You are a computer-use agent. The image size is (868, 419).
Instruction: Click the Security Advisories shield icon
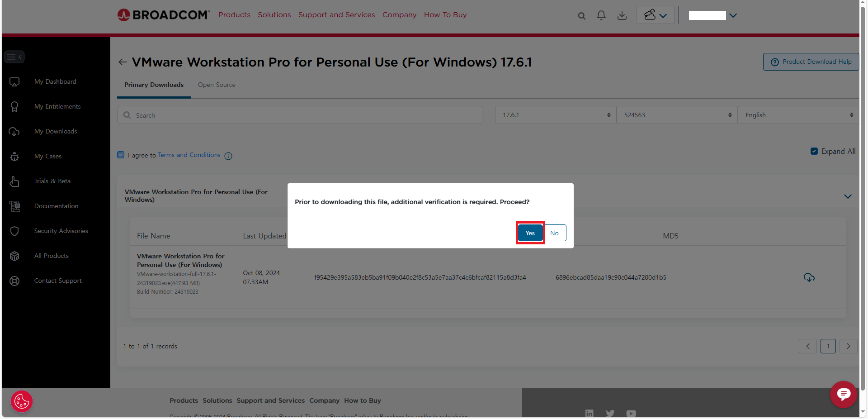tap(14, 231)
